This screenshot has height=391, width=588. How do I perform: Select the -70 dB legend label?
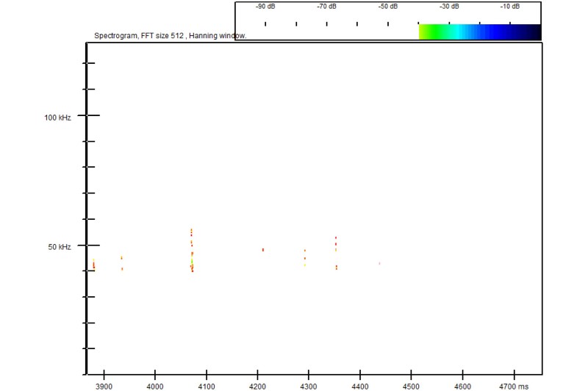click(x=326, y=7)
